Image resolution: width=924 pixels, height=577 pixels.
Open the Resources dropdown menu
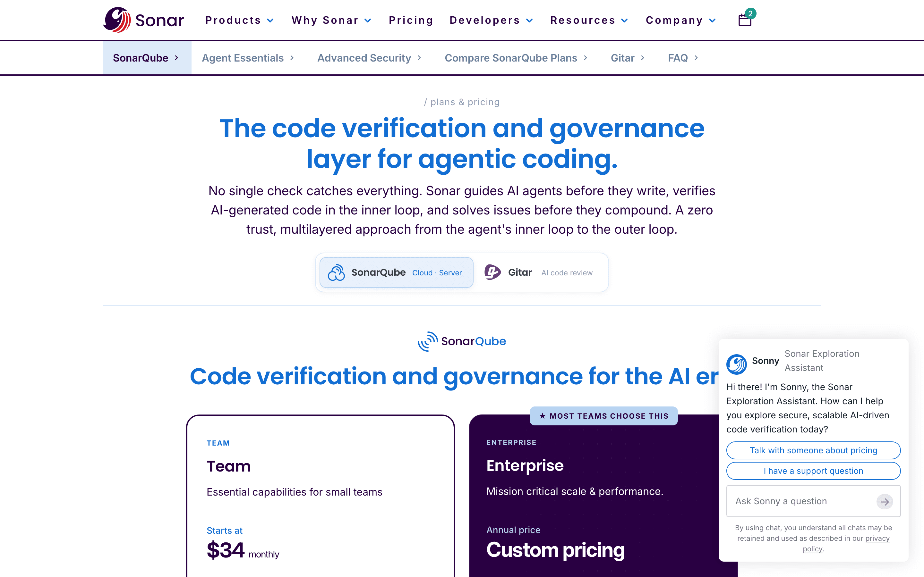[x=589, y=20]
